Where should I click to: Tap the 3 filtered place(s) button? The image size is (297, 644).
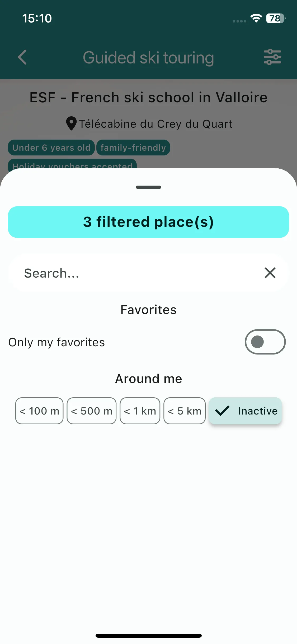148,222
